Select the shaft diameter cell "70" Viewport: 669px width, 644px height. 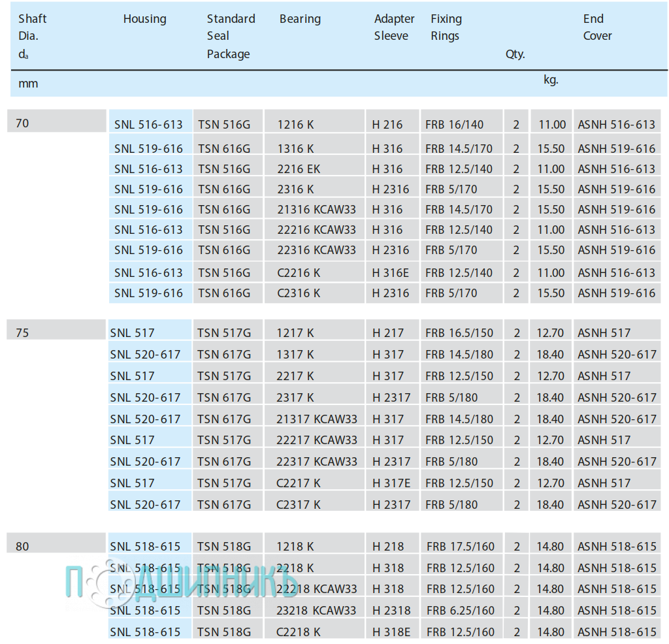tap(57, 121)
